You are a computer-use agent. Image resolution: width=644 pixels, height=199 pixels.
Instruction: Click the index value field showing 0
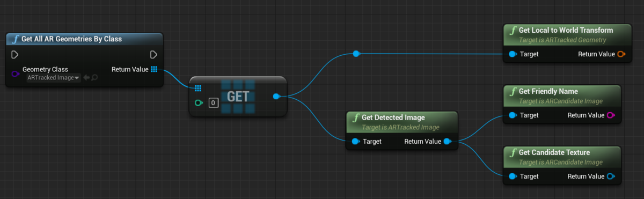click(213, 102)
